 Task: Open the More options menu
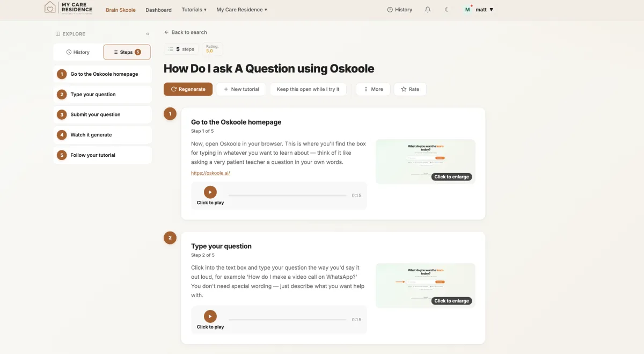(x=373, y=89)
